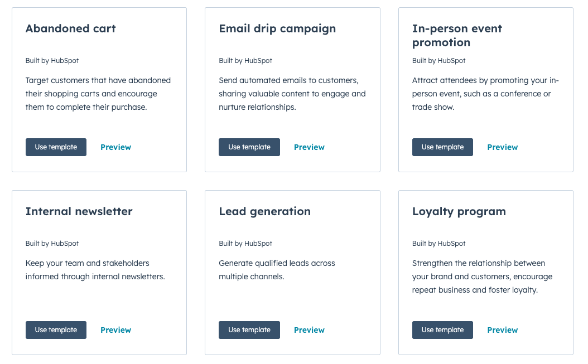Click the Abandoned cart card title
This screenshot has height=364, width=588.
[71, 28]
